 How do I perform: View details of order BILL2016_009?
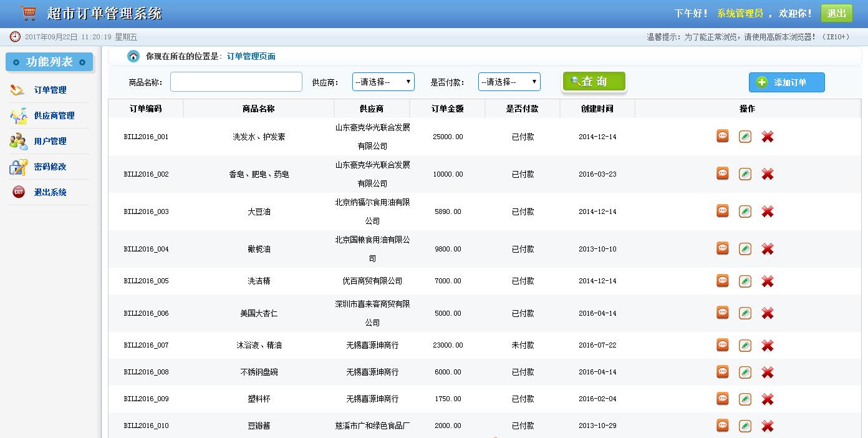723,399
